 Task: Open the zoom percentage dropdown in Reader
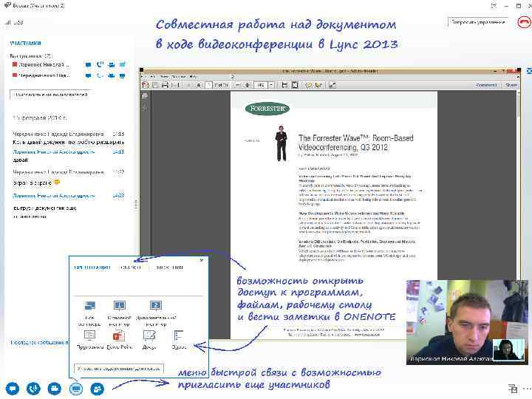(271, 85)
